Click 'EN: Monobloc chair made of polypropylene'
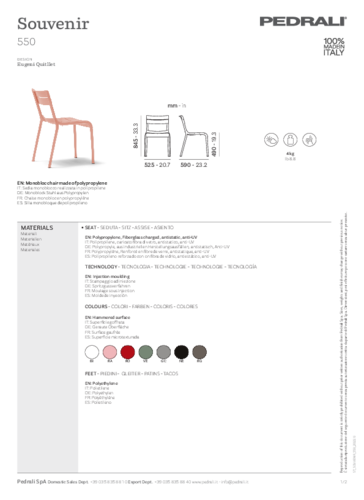Image resolution: width=364 pixels, height=500 pixels. coord(62,183)
